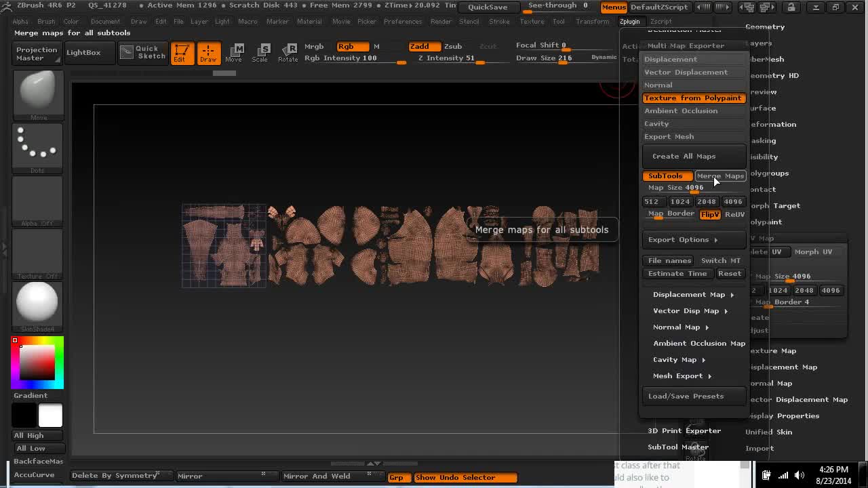Toggle Export Mesh option
868x488 pixels.
click(x=694, y=136)
